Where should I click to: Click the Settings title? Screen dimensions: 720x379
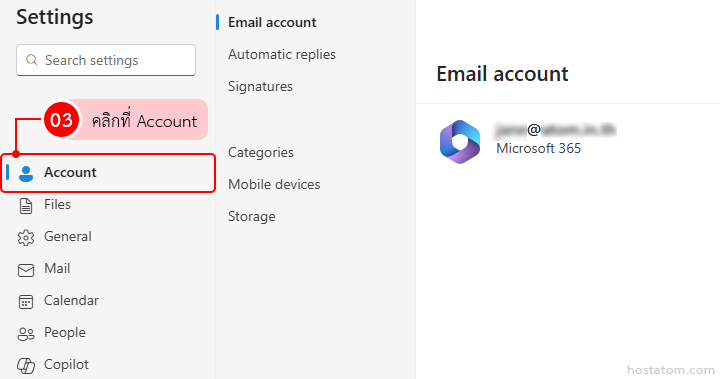(x=55, y=17)
